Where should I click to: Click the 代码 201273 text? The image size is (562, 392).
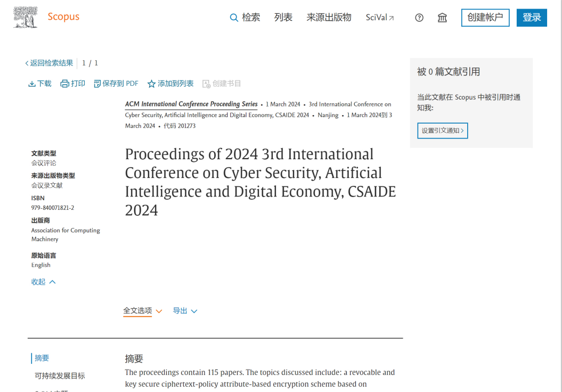click(x=180, y=126)
